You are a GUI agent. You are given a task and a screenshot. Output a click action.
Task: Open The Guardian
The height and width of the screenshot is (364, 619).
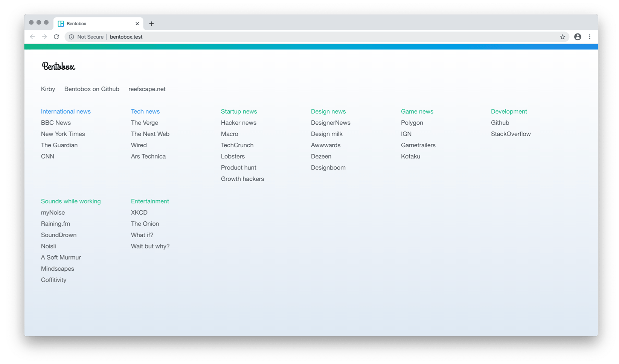point(59,145)
